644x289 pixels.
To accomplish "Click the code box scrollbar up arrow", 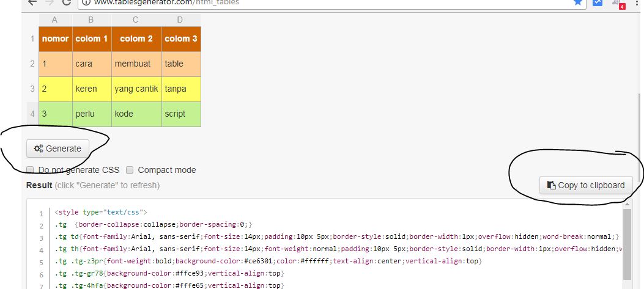I will tap(627, 203).
